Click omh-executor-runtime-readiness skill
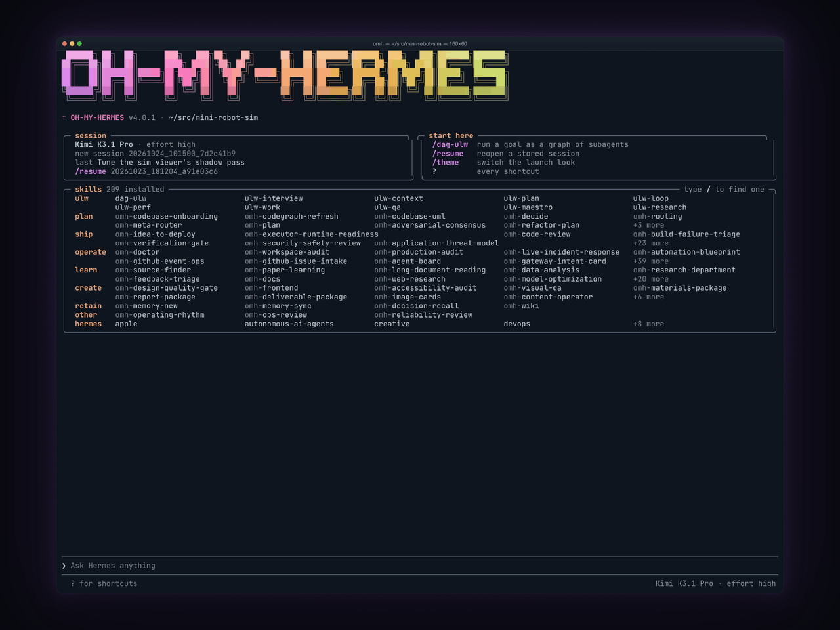Image resolution: width=840 pixels, height=630 pixels. point(312,234)
